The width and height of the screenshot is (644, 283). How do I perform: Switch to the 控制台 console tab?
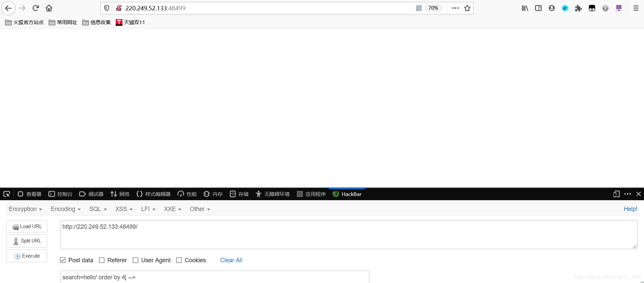[60, 194]
